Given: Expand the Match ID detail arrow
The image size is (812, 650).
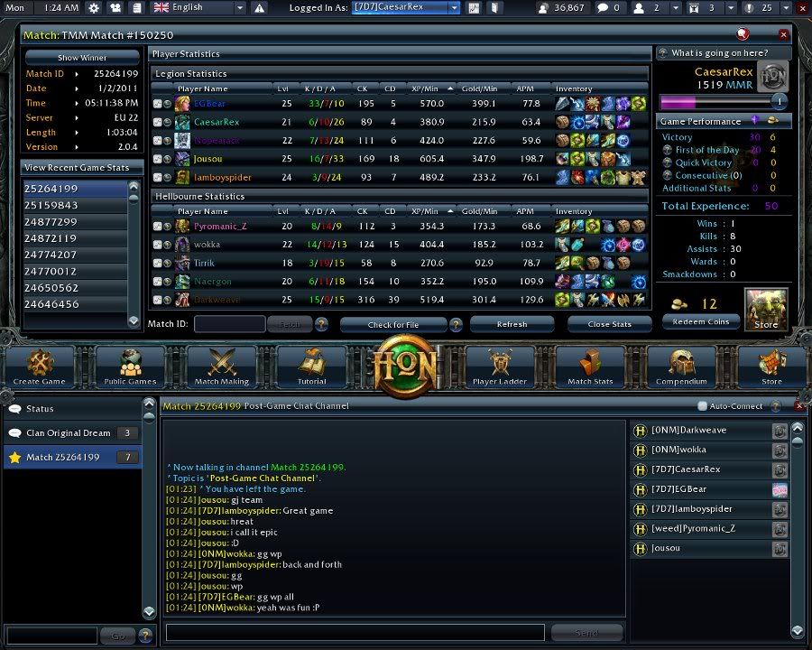Looking at the screenshot, I should click(77, 74).
